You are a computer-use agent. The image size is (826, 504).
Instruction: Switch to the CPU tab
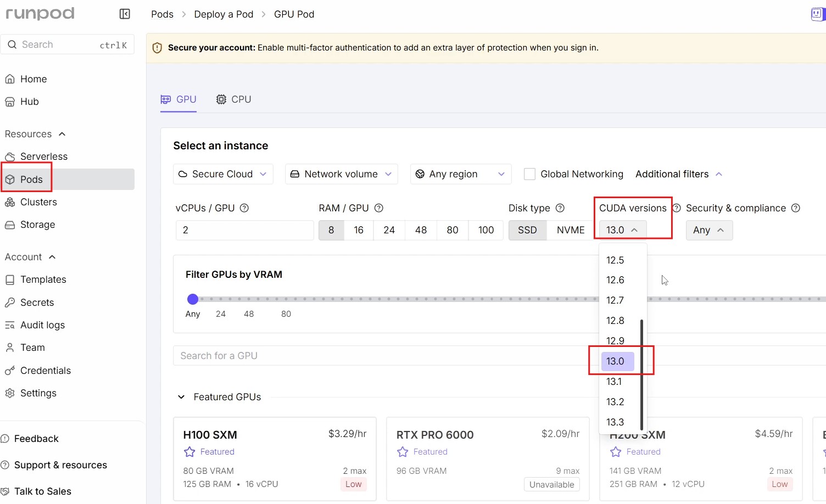(234, 99)
